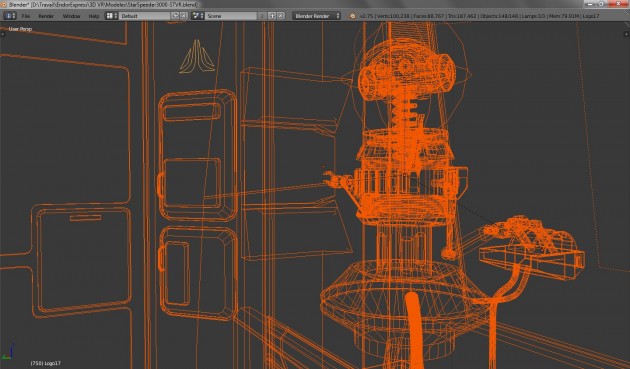Open the File menu
Viewport: 630px width, 369px height.
[x=26, y=16]
